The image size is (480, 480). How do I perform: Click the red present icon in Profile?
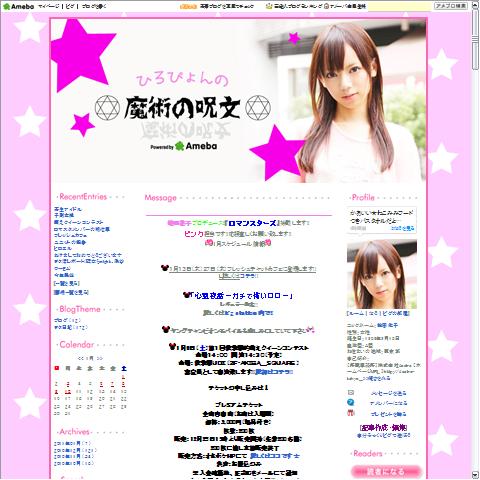click(351, 413)
